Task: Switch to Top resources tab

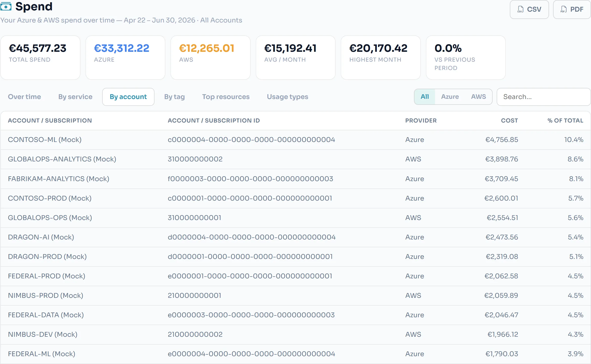Action: pos(226,97)
